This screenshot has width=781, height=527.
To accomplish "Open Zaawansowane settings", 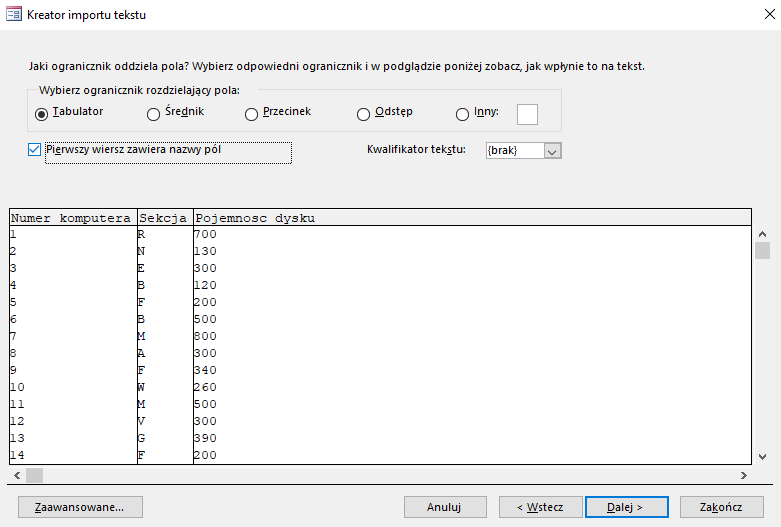I will point(80,507).
